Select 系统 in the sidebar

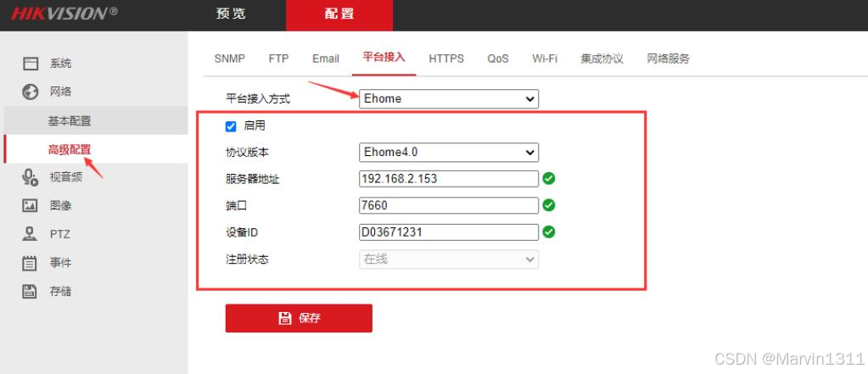(61, 63)
